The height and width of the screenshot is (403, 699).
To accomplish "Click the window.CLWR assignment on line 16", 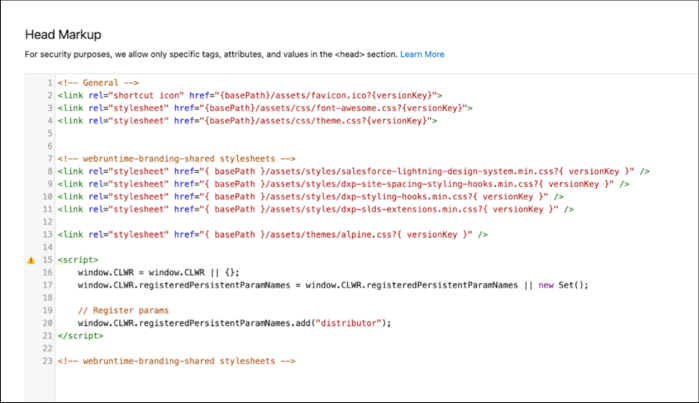I will point(158,272).
